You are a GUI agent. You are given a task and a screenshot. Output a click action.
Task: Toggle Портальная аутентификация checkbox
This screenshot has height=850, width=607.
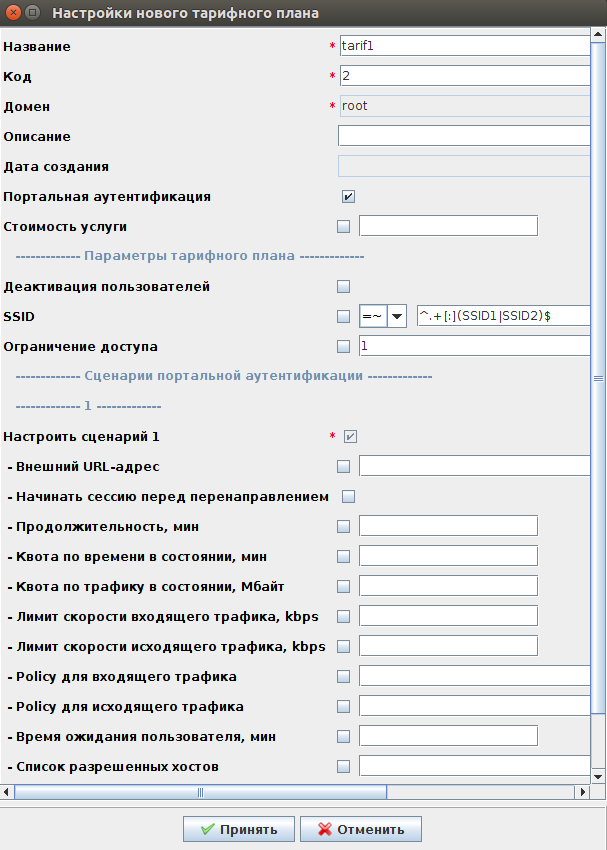click(348, 196)
